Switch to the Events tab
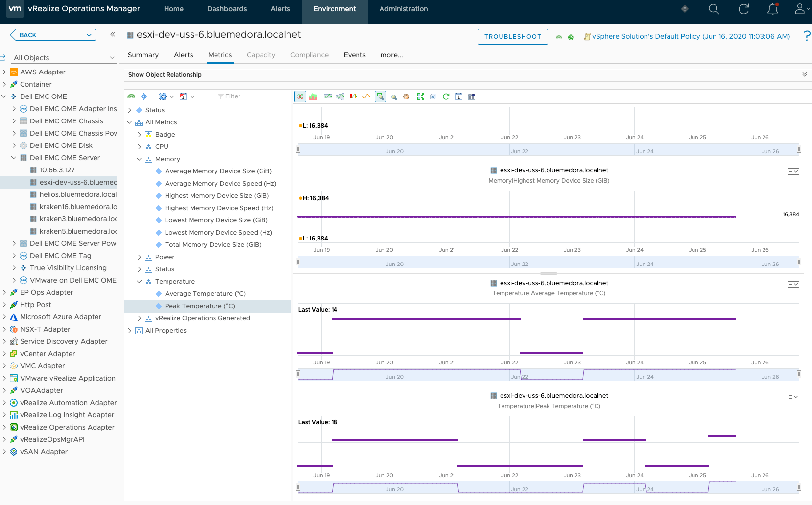Image resolution: width=812 pixels, height=505 pixels. point(355,55)
